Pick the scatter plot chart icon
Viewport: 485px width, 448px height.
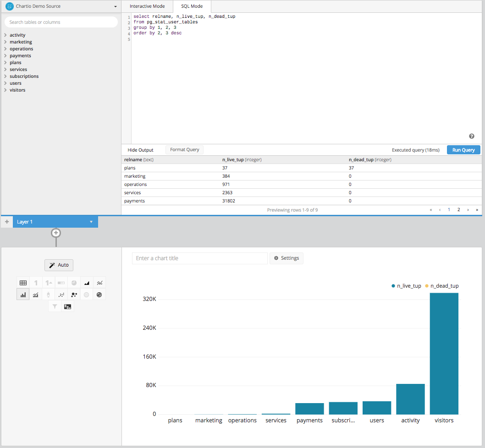point(61,295)
